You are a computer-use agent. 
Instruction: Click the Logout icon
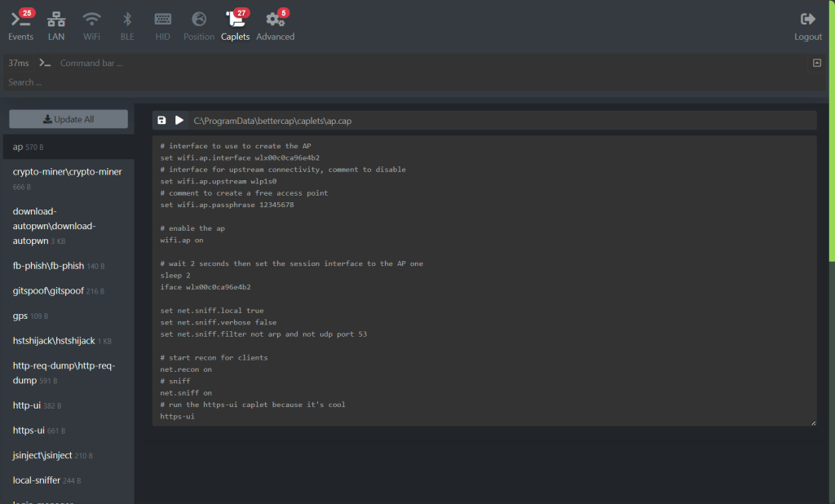[808, 20]
